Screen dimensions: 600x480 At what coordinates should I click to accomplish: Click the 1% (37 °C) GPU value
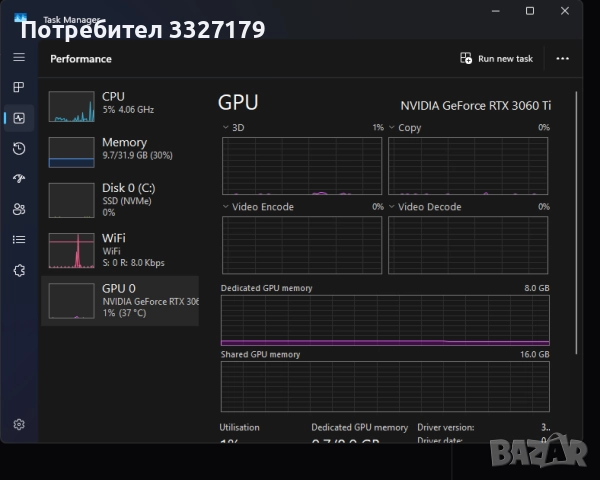124,313
